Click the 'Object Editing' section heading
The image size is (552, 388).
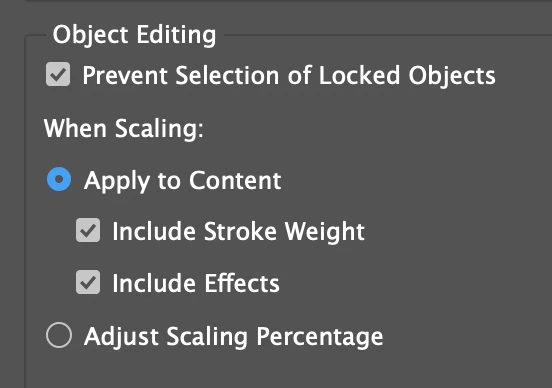coord(134,35)
